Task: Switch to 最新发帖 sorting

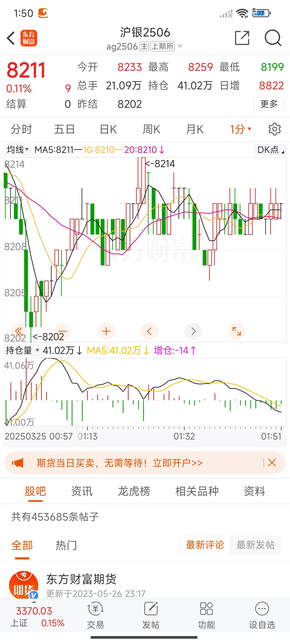Action: coord(255,545)
